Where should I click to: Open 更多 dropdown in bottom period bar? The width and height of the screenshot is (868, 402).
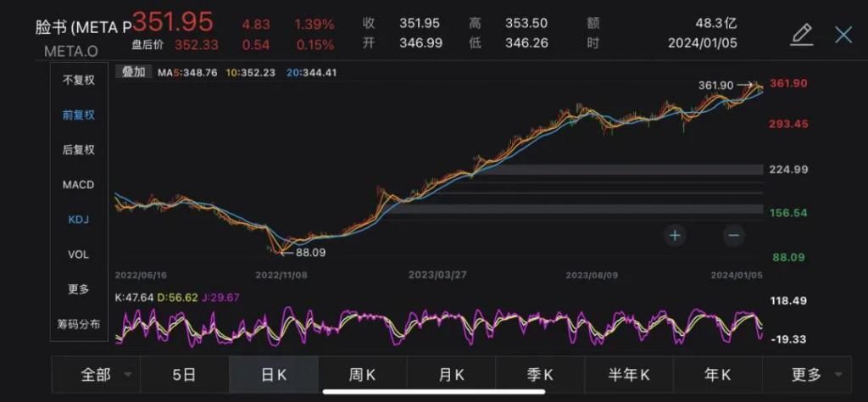814,374
